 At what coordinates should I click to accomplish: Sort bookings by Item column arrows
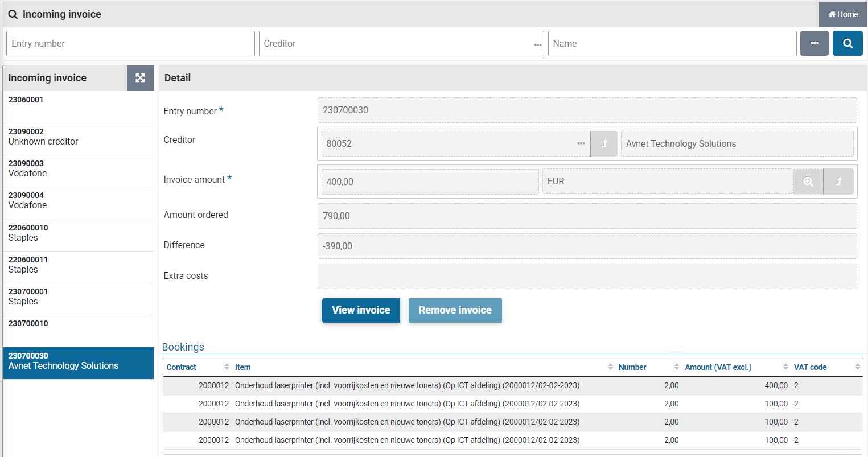(610, 367)
